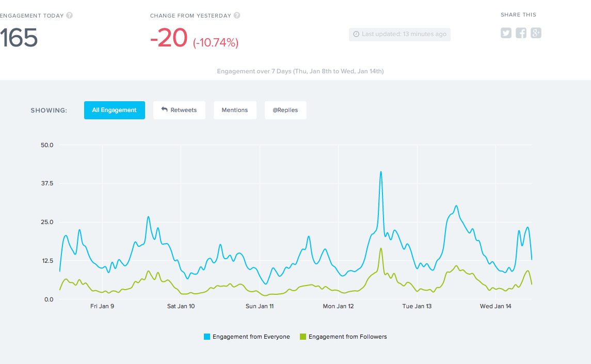Screen dimensions: 591x364
Task: Click the 37.5 y-axis label
Action: [47, 184]
